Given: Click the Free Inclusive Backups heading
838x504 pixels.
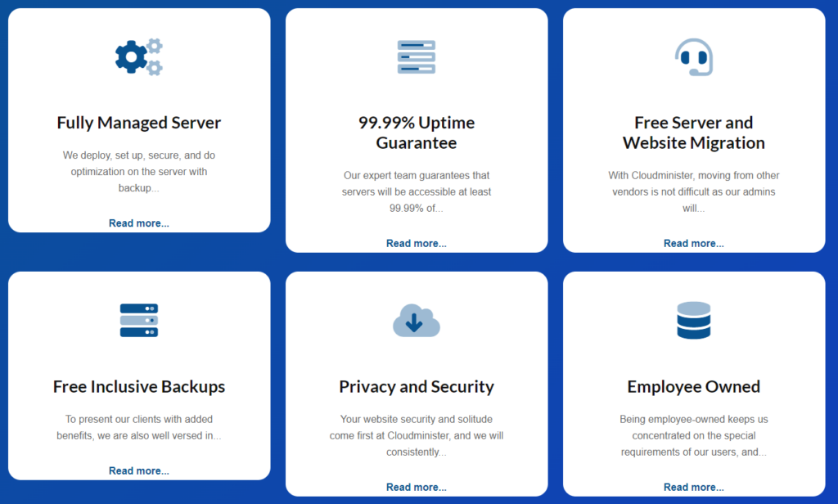Looking at the screenshot, I should (139, 386).
